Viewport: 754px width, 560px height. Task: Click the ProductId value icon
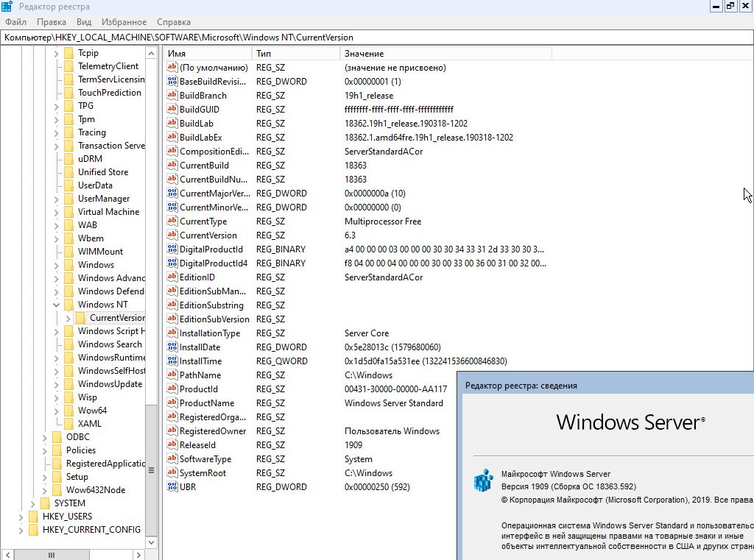tap(172, 388)
